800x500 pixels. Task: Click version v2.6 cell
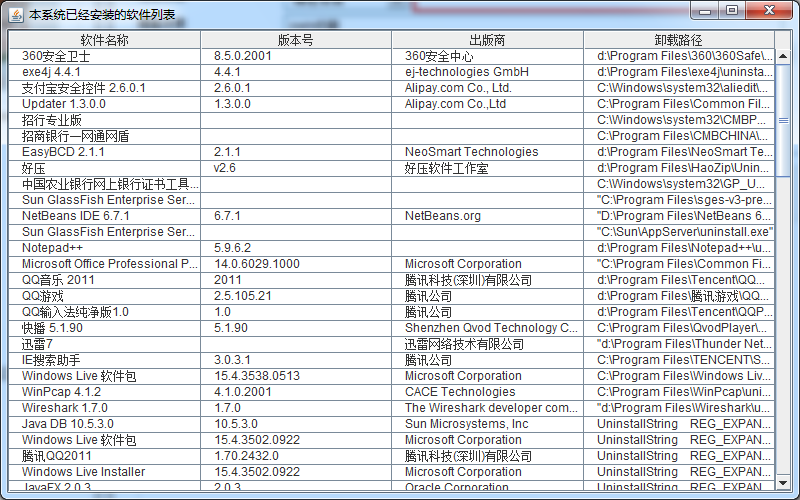point(296,168)
